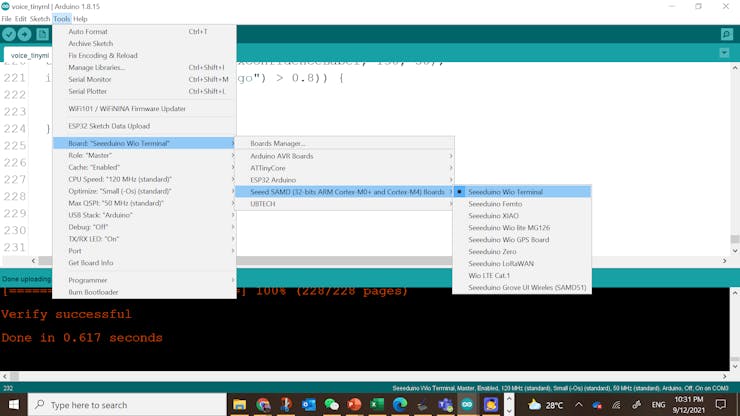Open Microsoft Teams from taskbar
The image size is (740, 416).
(445, 405)
